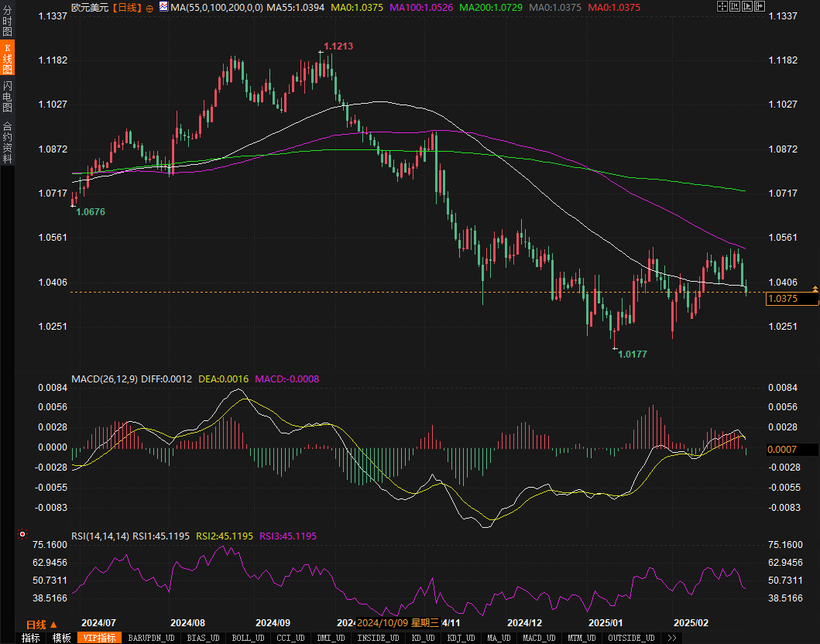820x644 pixels.
Task: Click the 指标 button at bottom-left
Action: coord(30,638)
